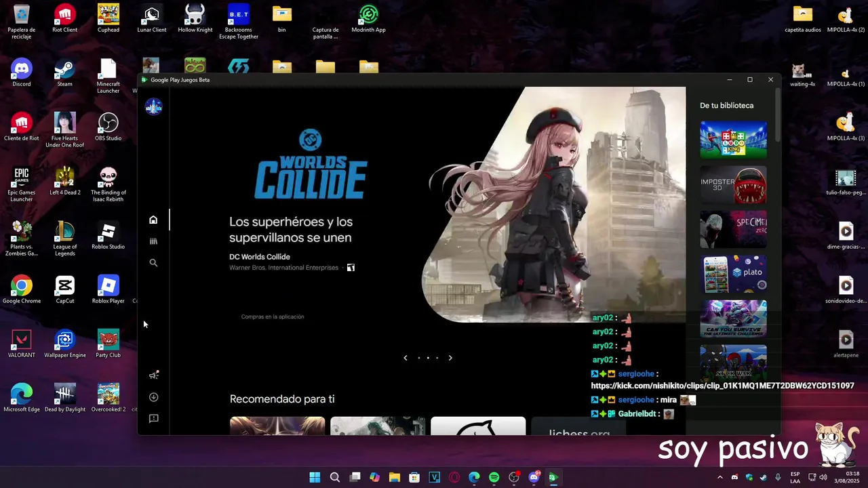Open Wallpaper Engine desktop icon
Viewport: 868px width, 488px height.
click(x=65, y=344)
